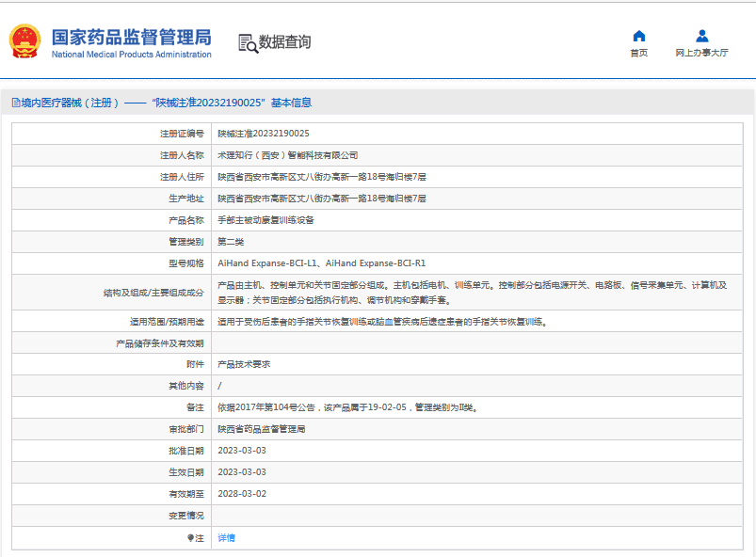Viewport: 756px width, 557px height.
Task: Click the 附件 row label
Action: point(195,364)
